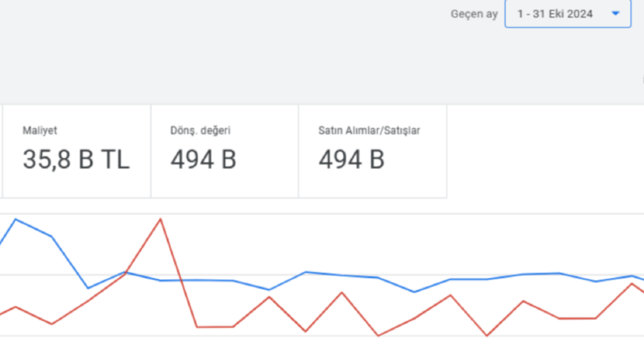Click the flat red segment after its steep drop
Screen dimensions: 644x362
pos(215,327)
